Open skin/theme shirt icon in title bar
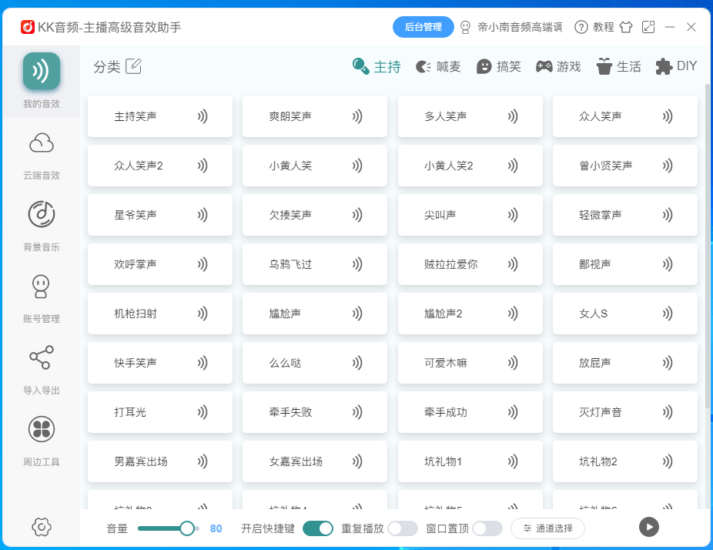 pos(626,27)
